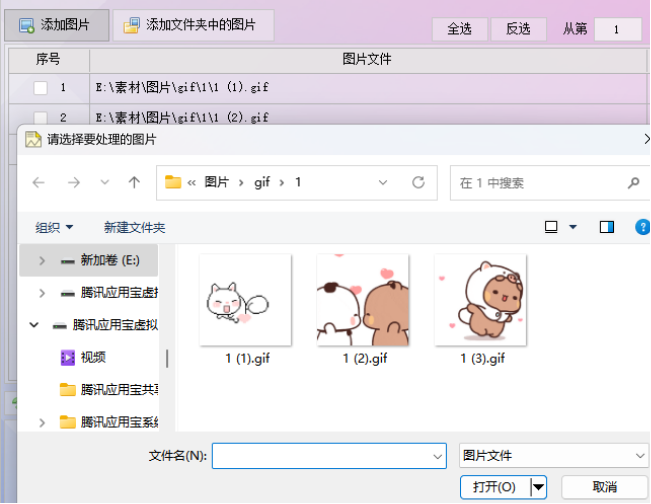Click the 添加文件夹中的图片 folder icon
The height and width of the screenshot is (504, 651).
pos(132,25)
